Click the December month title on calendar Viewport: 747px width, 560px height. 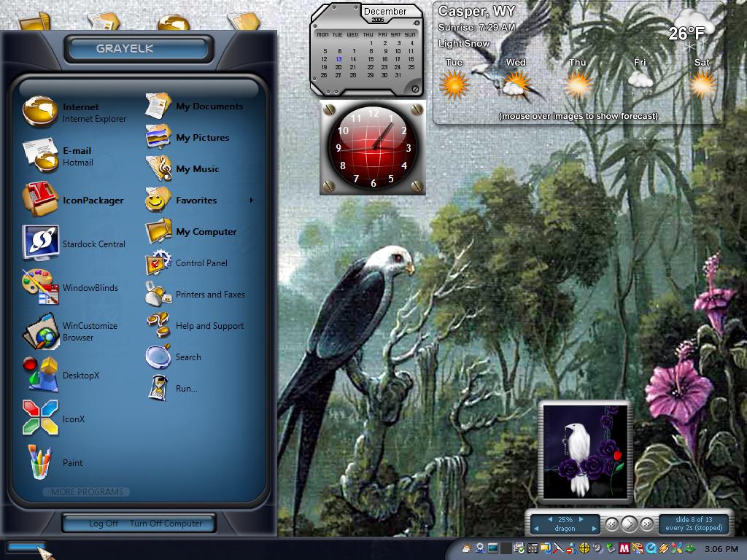tap(385, 11)
